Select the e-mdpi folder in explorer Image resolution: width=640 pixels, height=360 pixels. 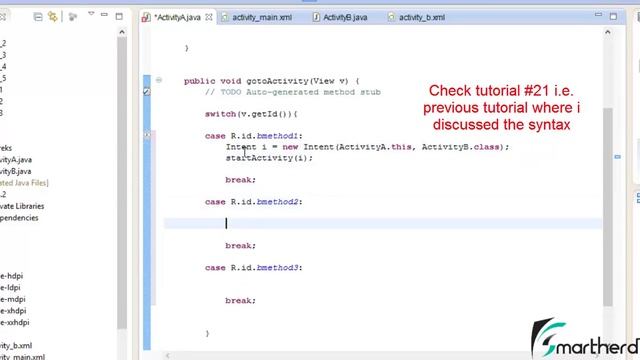pyautogui.click(x=13, y=299)
